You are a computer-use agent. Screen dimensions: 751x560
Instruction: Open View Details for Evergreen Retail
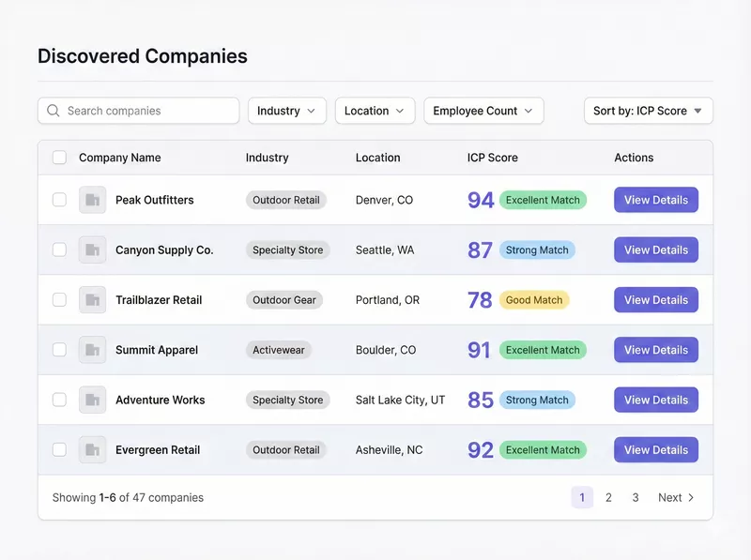(655, 450)
